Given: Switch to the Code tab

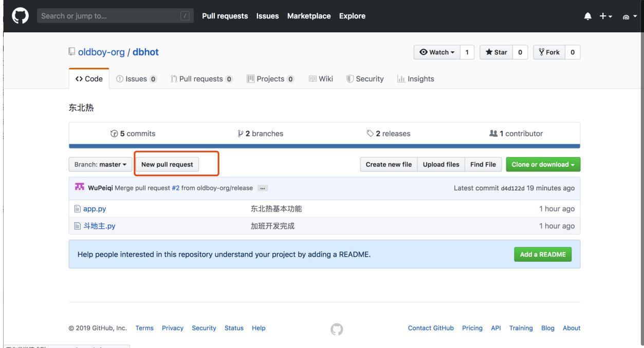Looking at the screenshot, I should pos(89,79).
